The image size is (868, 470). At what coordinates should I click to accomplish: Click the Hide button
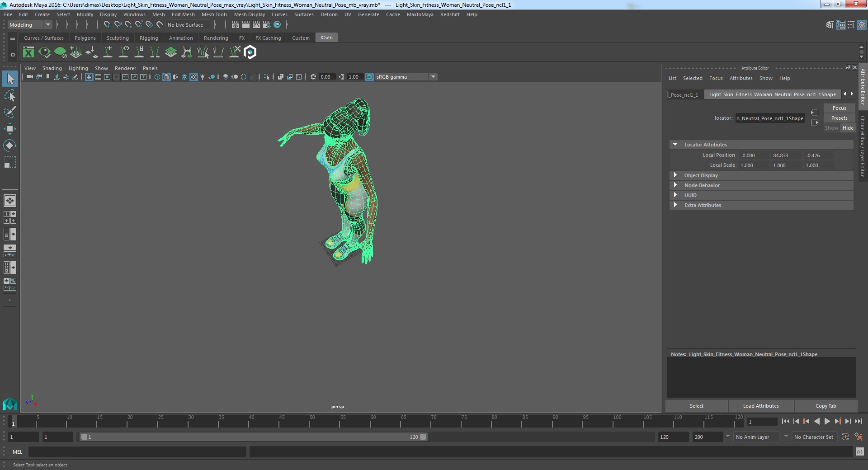click(x=848, y=128)
